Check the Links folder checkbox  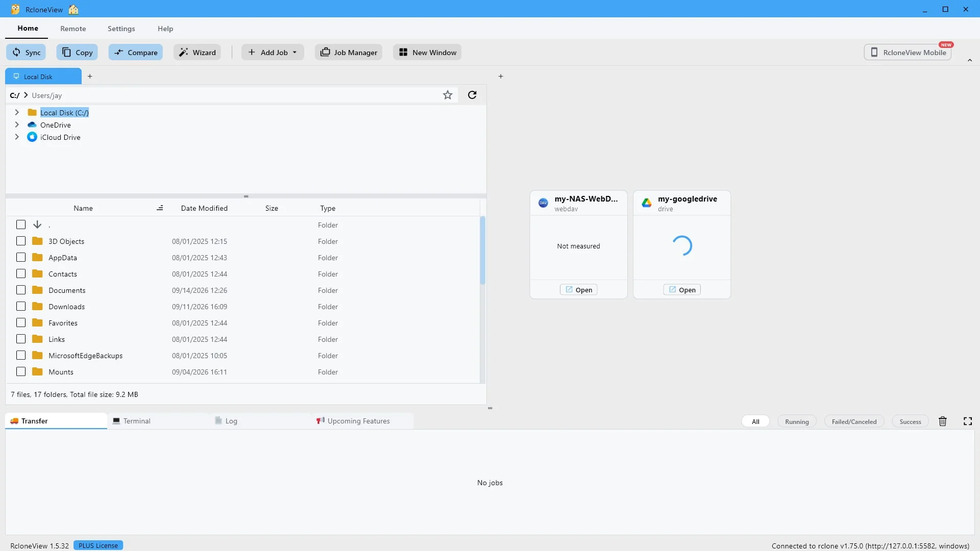(21, 339)
